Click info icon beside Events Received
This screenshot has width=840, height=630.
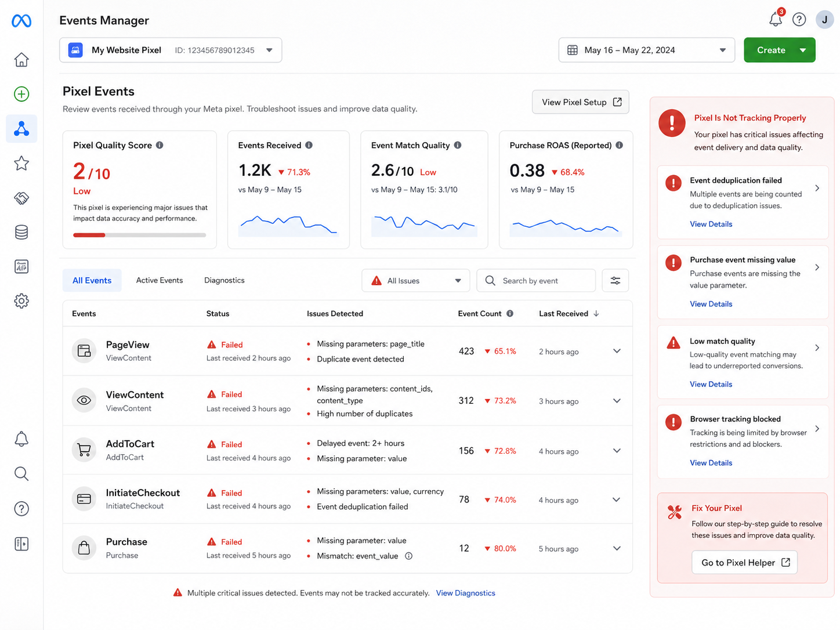[309, 145]
